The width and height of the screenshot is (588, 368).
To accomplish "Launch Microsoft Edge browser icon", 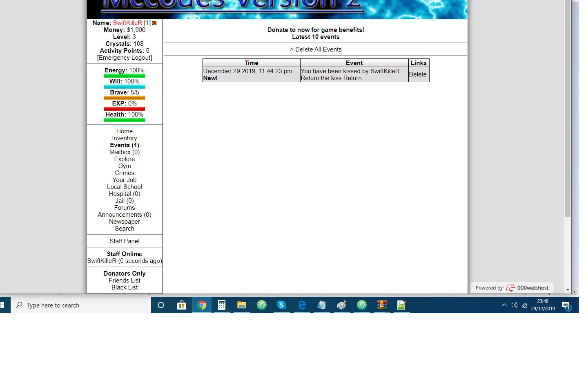I will tap(302, 305).
